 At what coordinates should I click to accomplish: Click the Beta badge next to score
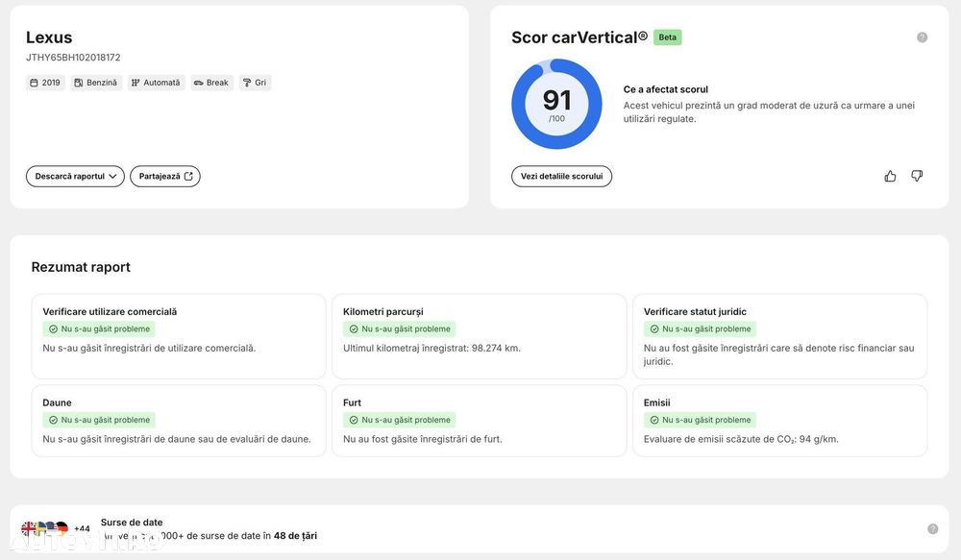click(668, 37)
